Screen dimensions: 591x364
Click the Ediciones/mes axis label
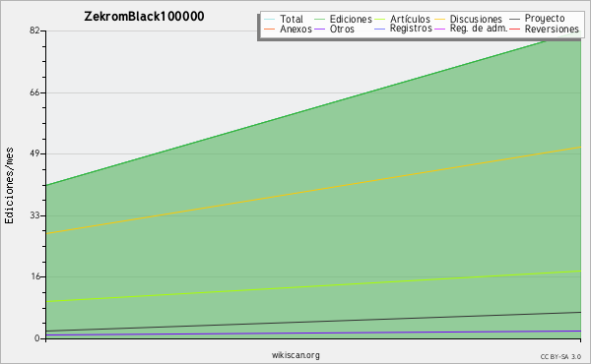click(9, 186)
